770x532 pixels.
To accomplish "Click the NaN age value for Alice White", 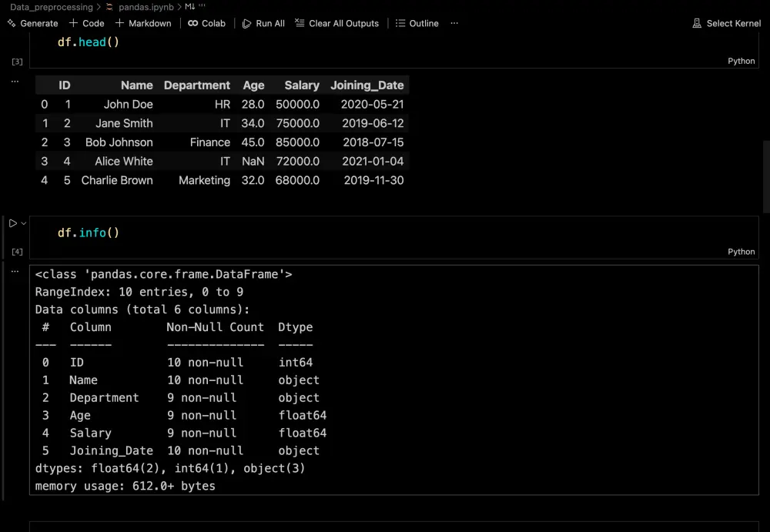I will [x=253, y=161].
